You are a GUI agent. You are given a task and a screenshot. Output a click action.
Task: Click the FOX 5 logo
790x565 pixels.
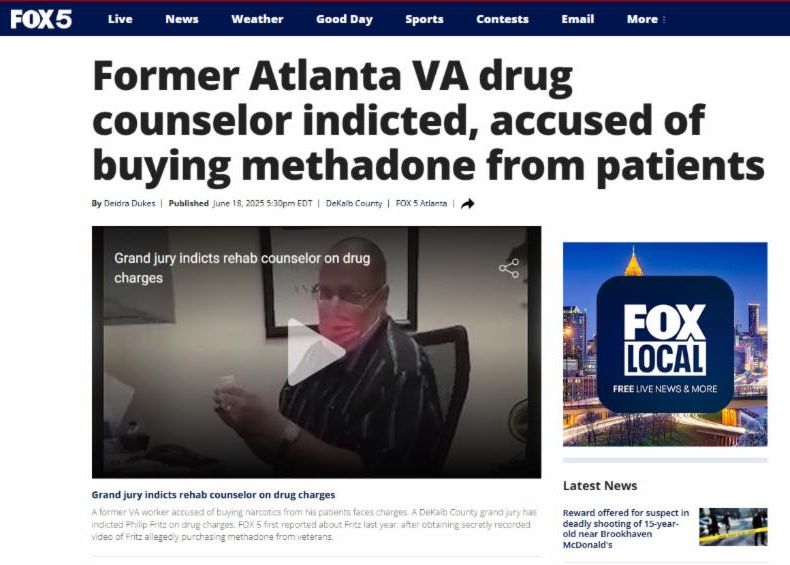click(x=41, y=19)
